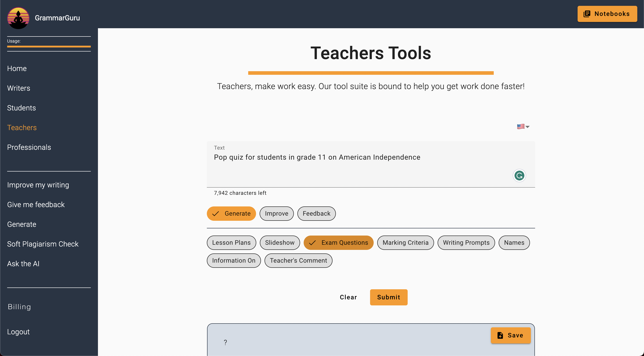644x356 pixels.
Task: Click the Submit button
Action: point(389,297)
